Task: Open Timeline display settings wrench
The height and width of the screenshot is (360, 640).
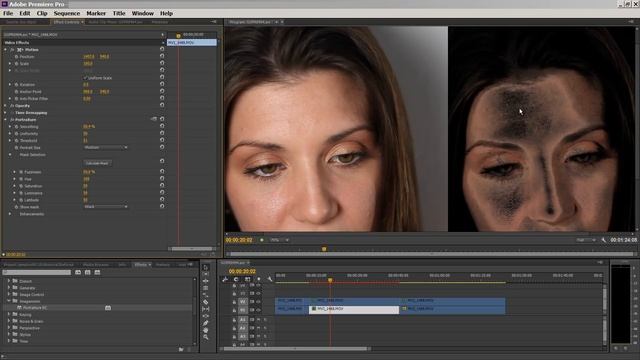Action: point(269,279)
